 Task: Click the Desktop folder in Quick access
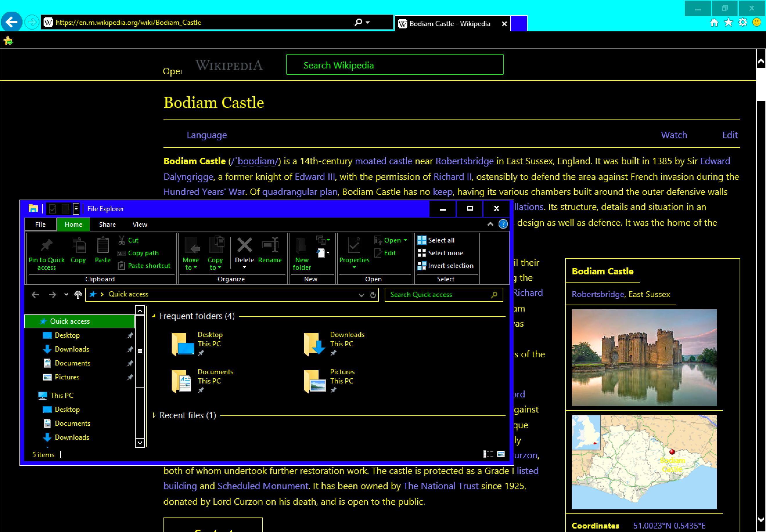[68, 335]
